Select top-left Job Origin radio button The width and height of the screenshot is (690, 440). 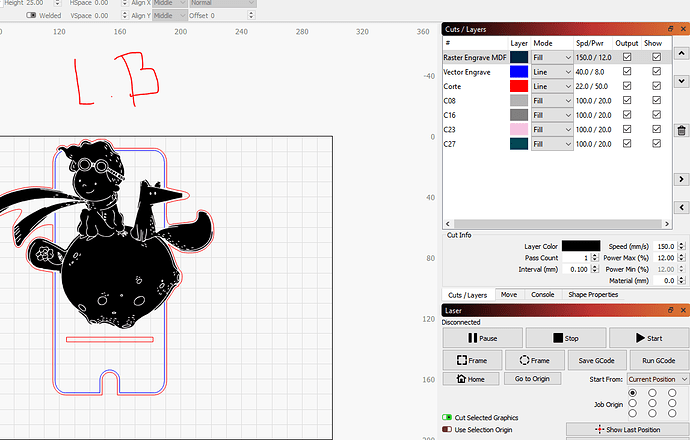click(632, 392)
